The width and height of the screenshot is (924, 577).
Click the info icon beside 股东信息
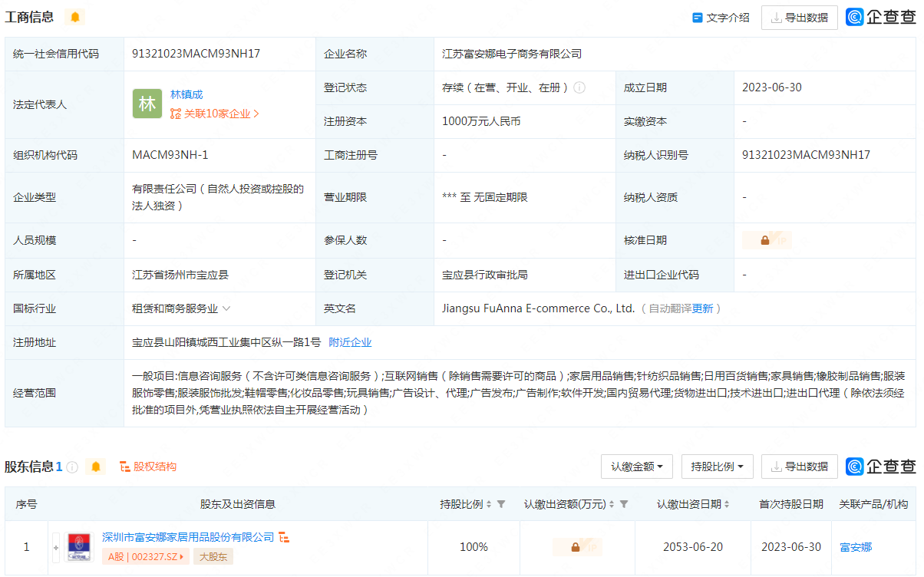click(x=72, y=467)
